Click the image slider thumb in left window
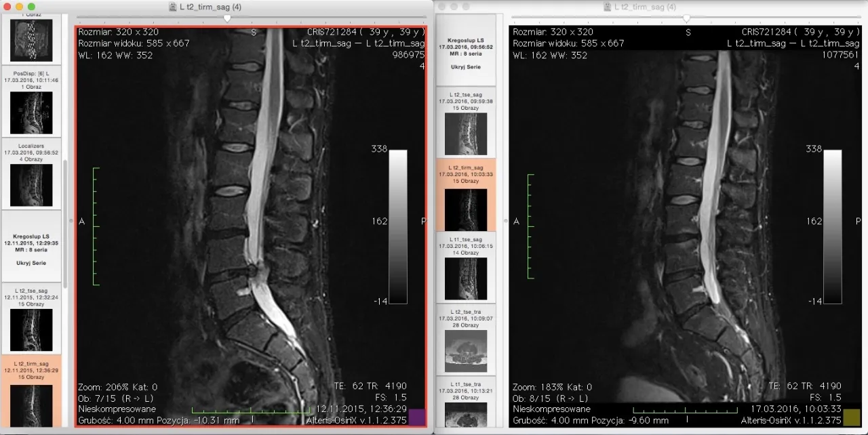This screenshot has width=868, height=435. tap(227, 18)
